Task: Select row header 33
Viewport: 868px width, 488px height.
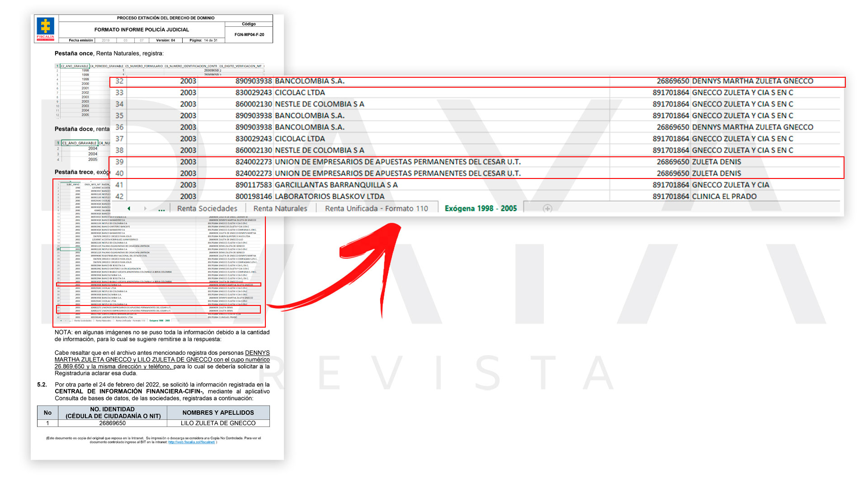Action: pos(119,92)
